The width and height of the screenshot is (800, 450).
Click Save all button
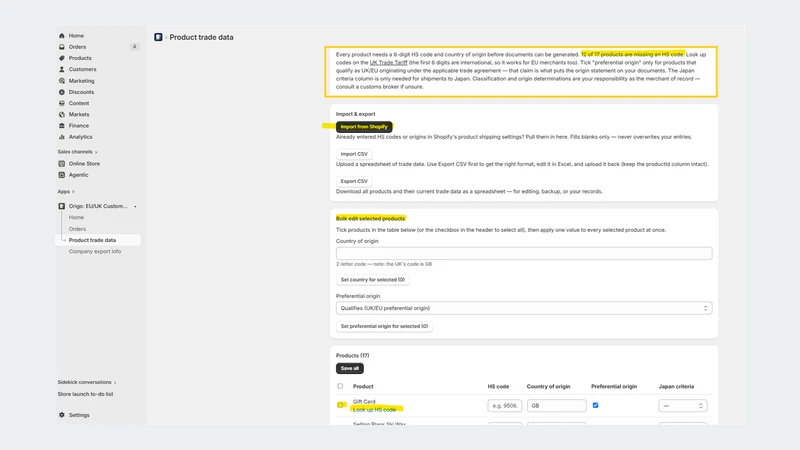point(349,368)
